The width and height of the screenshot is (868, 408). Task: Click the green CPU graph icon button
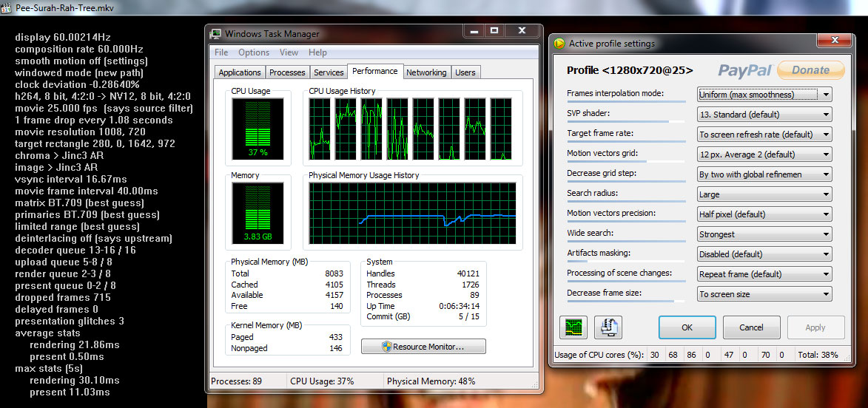click(x=573, y=327)
